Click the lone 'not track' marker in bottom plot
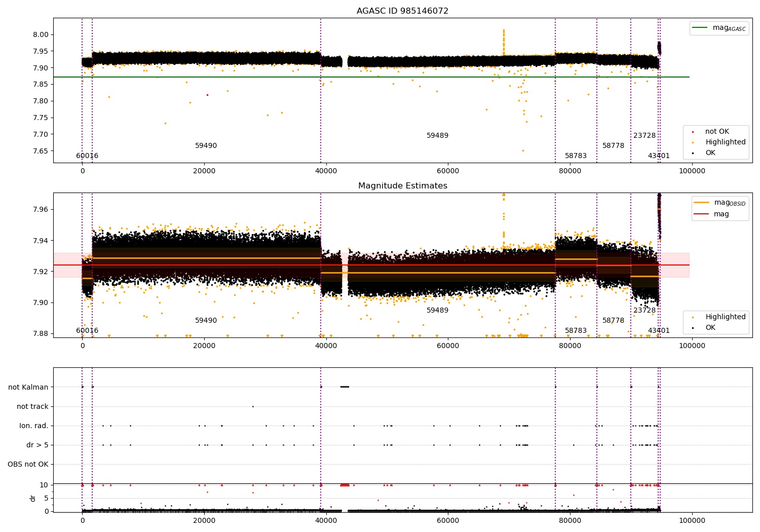Screen dimensions: 760x532 (x=253, y=406)
